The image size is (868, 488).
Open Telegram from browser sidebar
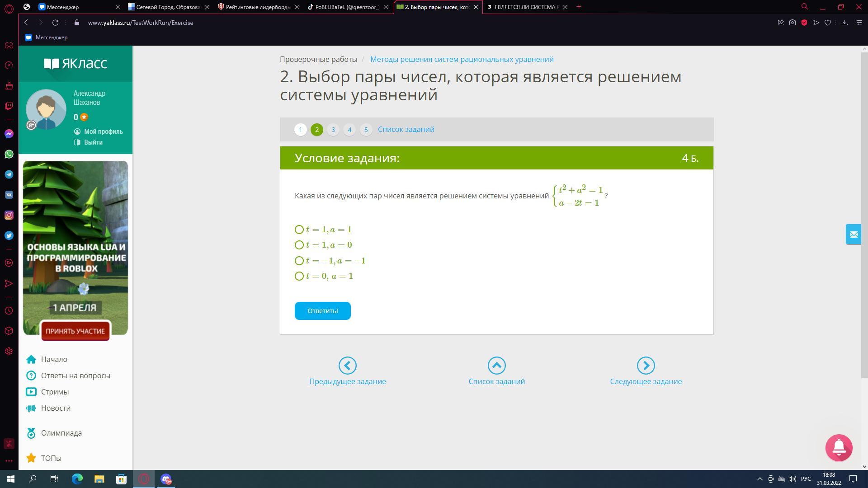(x=9, y=174)
